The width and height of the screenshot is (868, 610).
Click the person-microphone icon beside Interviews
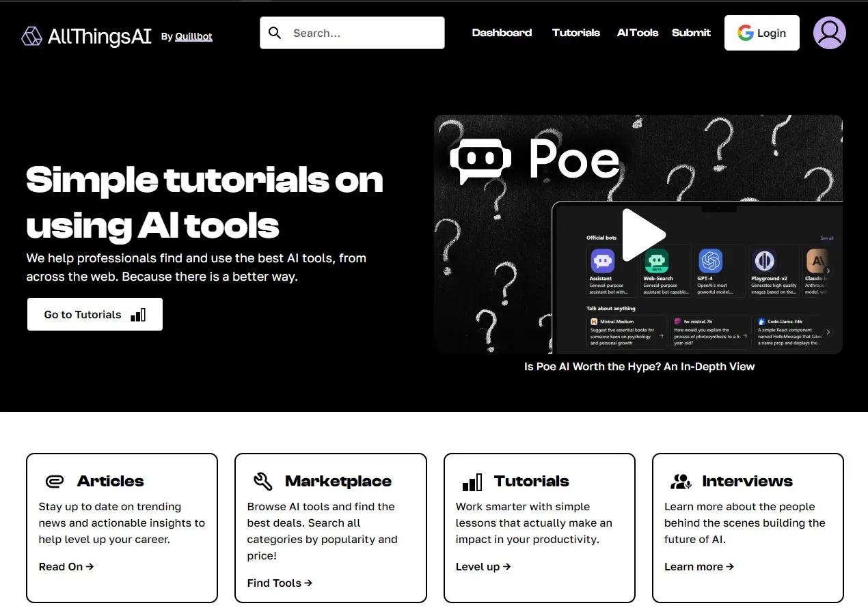pyautogui.click(x=681, y=482)
